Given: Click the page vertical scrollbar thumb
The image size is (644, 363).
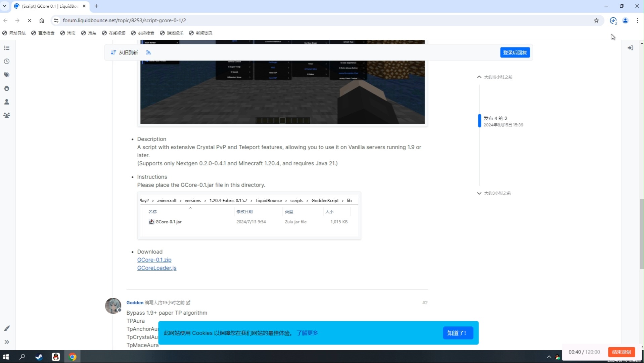Looking at the screenshot, I should point(642,234).
